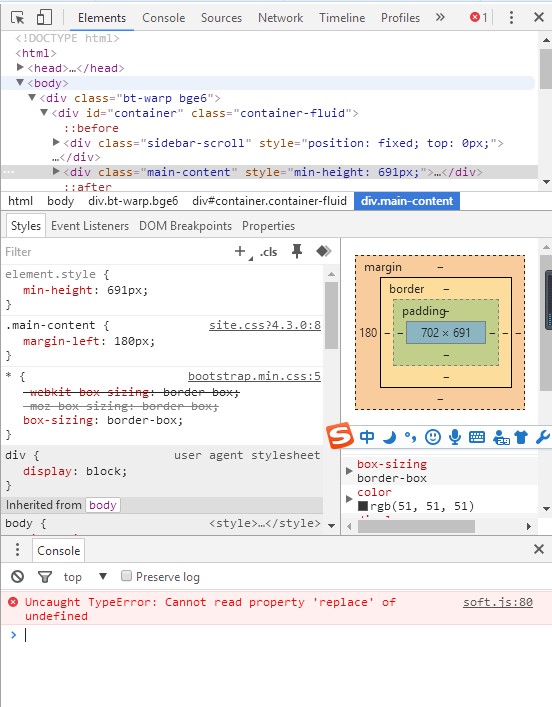Click the rgb(51, 51, 51) color swatch
The height and width of the screenshot is (707, 552).
click(363, 506)
